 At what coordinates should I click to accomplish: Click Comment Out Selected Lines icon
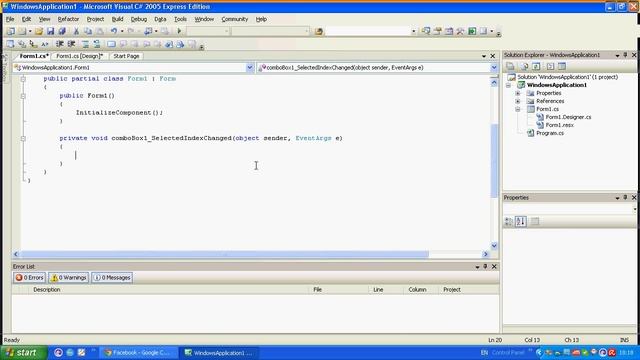coord(85,44)
